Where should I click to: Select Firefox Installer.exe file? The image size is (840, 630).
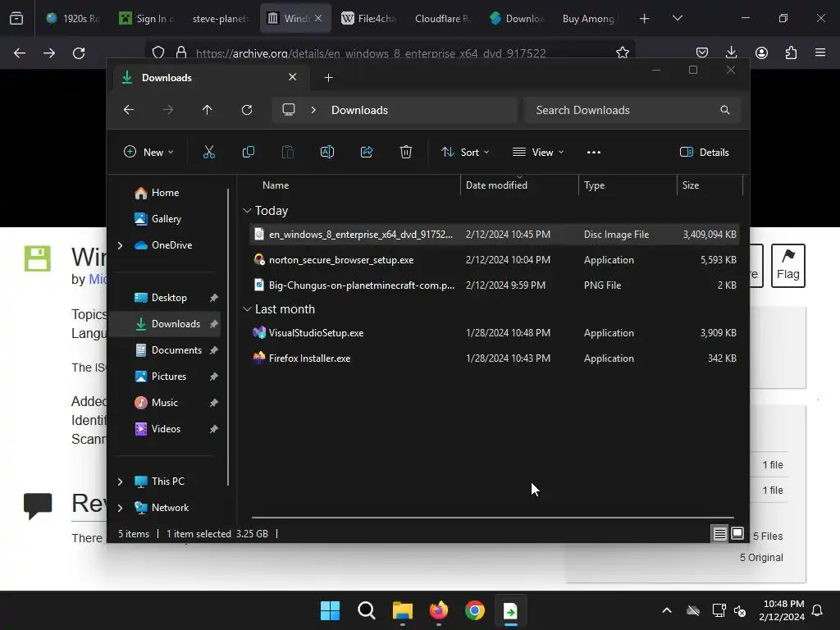point(495,358)
